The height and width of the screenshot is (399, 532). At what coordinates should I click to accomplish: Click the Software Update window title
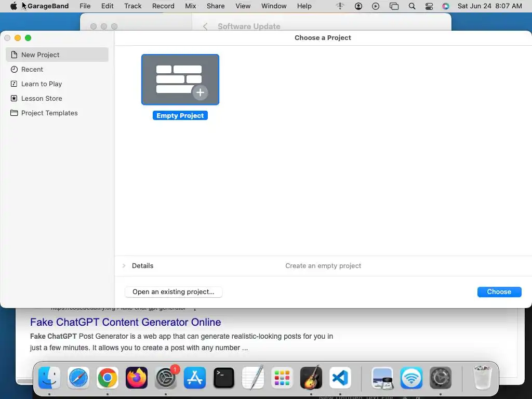pos(249,26)
